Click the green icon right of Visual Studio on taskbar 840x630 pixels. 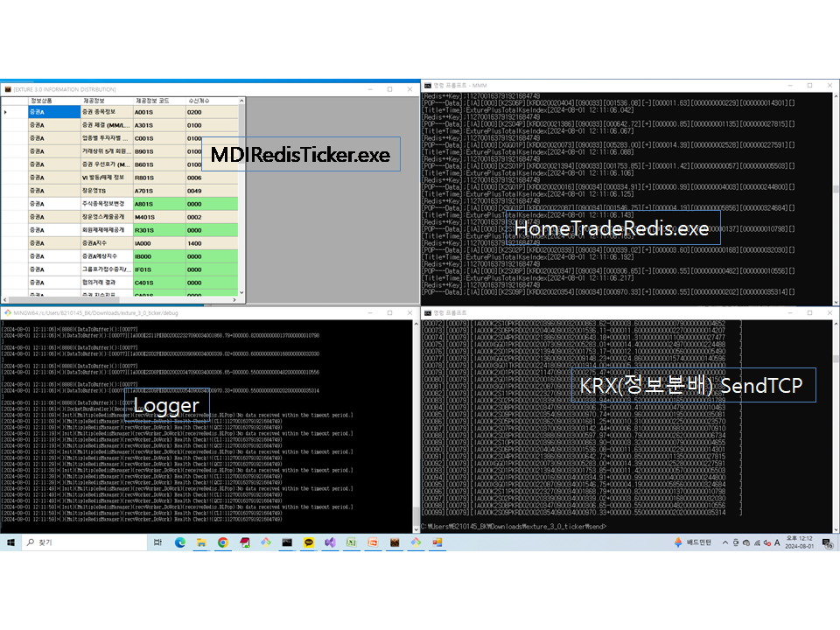352,542
